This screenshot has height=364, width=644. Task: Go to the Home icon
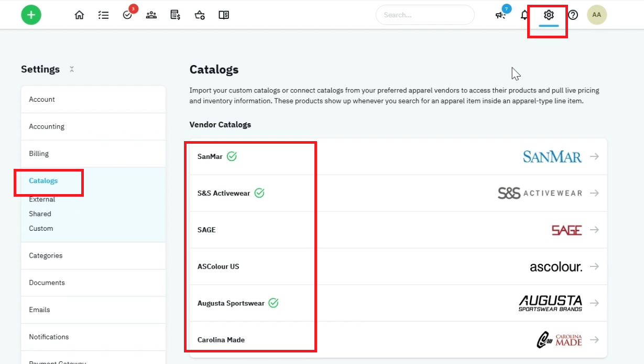[x=79, y=15]
